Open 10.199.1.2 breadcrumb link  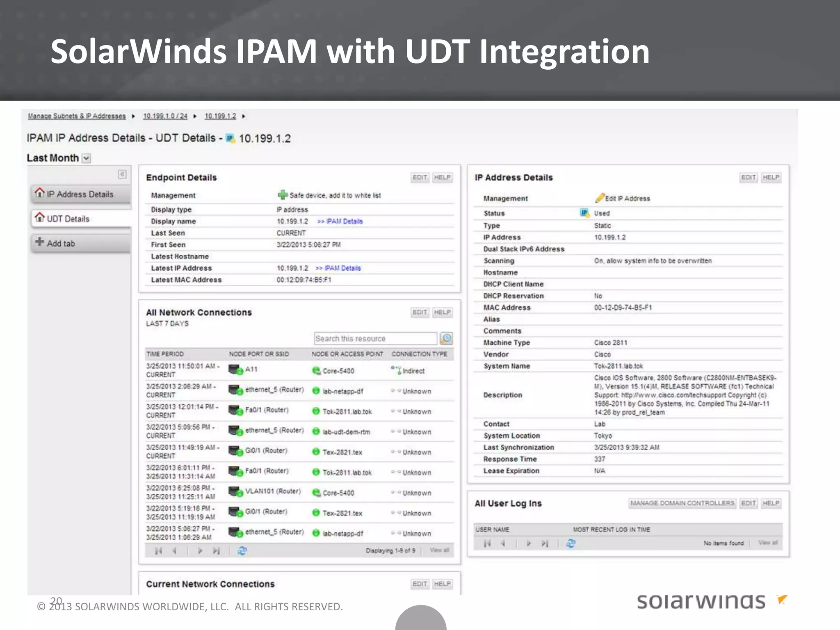pos(220,116)
